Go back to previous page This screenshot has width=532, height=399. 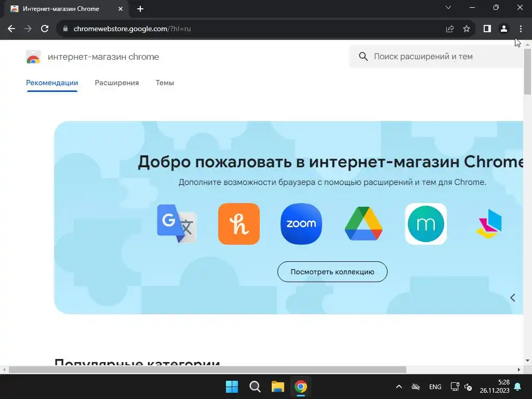pos(11,29)
